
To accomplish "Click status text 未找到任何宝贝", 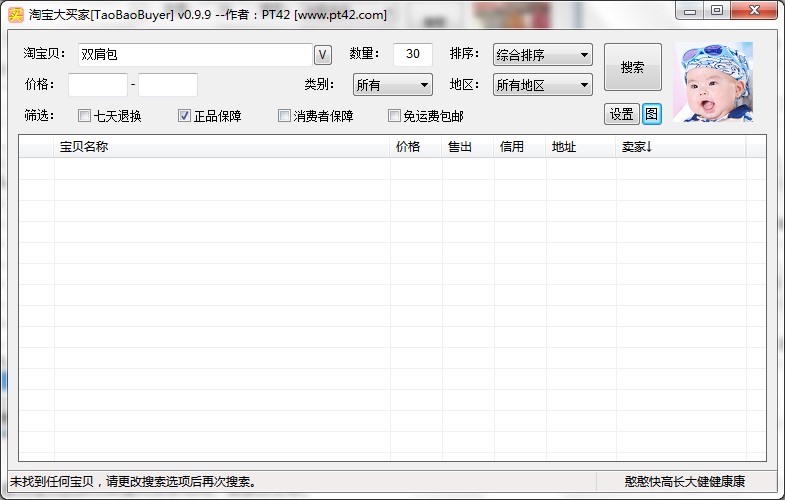I will 133,481.
